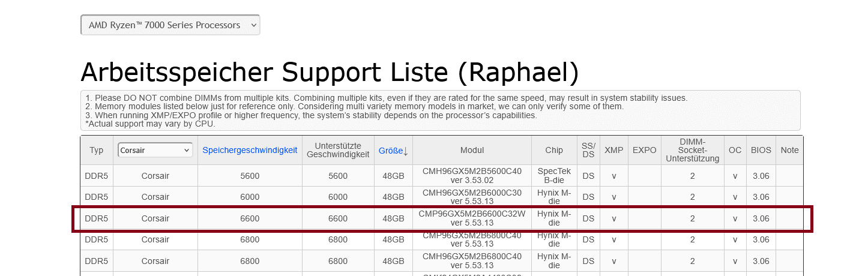Select module CMP96GX5M2B6600C32W ver 5.53.13
868x276 pixels.
pos(472,218)
